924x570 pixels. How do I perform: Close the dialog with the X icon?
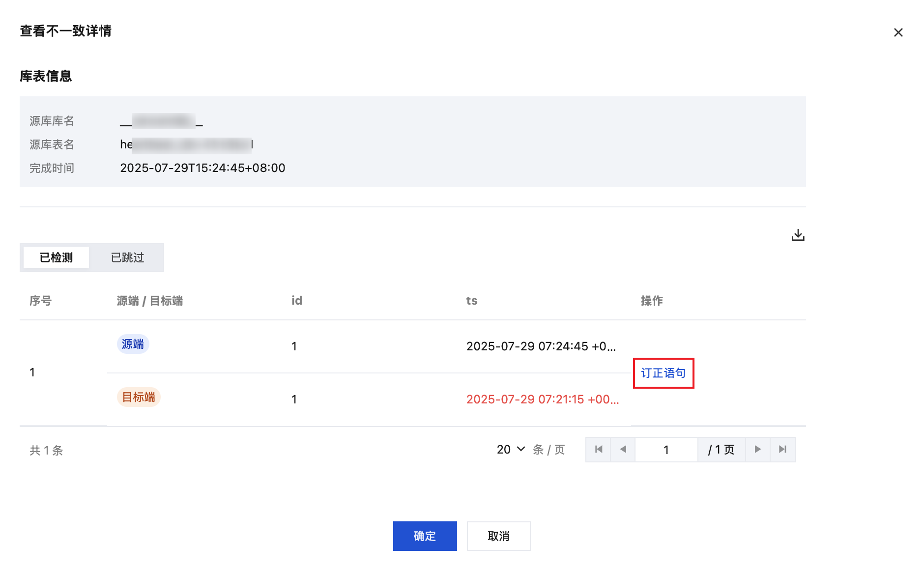(x=898, y=32)
